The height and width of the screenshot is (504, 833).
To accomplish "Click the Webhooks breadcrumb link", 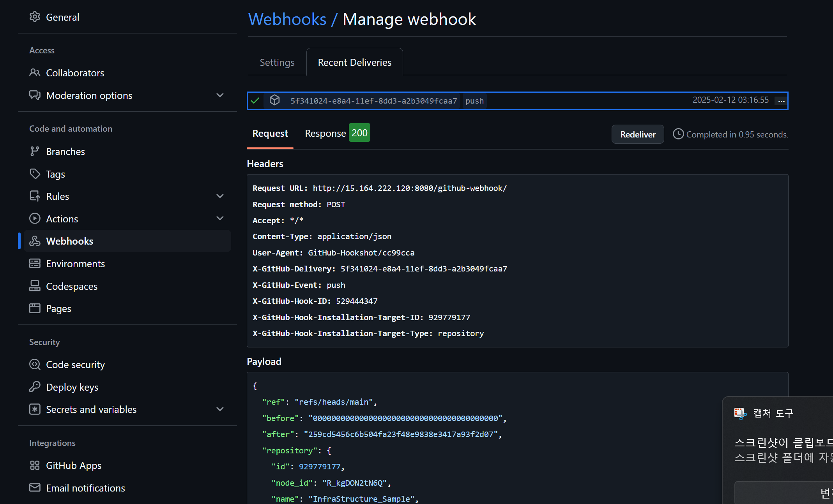I will click(287, 19).
